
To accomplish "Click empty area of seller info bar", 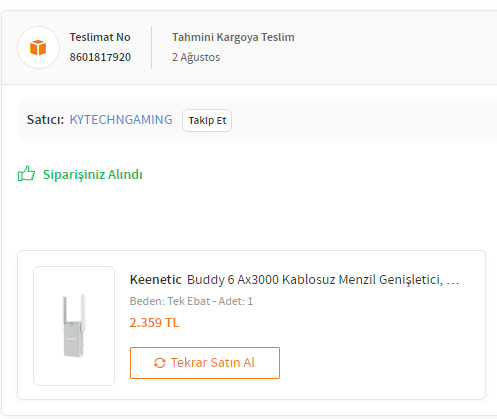I will tap(363, 120).
